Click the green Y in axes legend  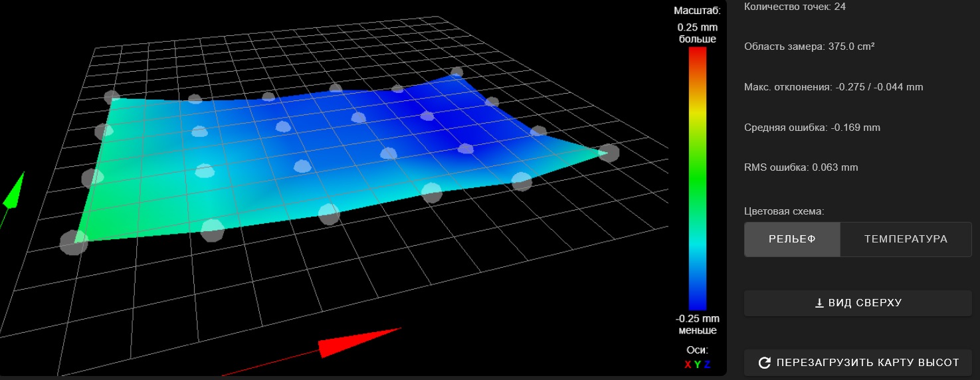(x=698, y=364)
